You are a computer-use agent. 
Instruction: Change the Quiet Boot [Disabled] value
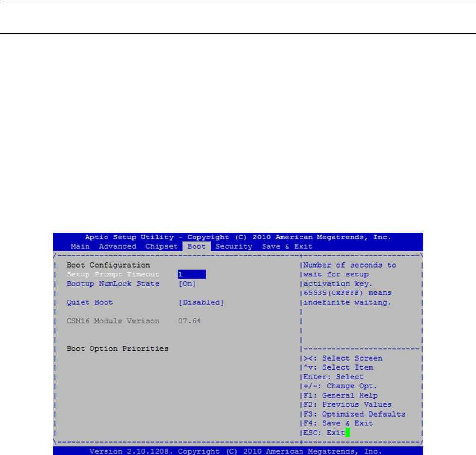(201, 302)
